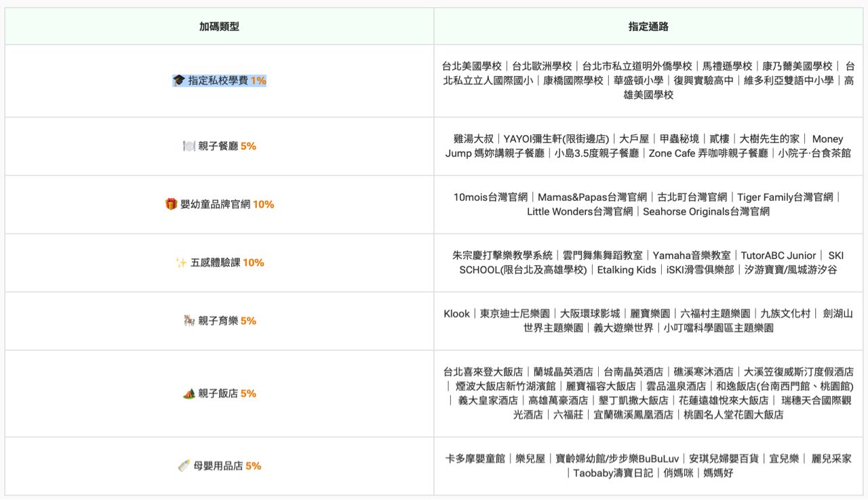
Task: Click the carousel horse icon beside 親子育樂
Action: (189, 321)
